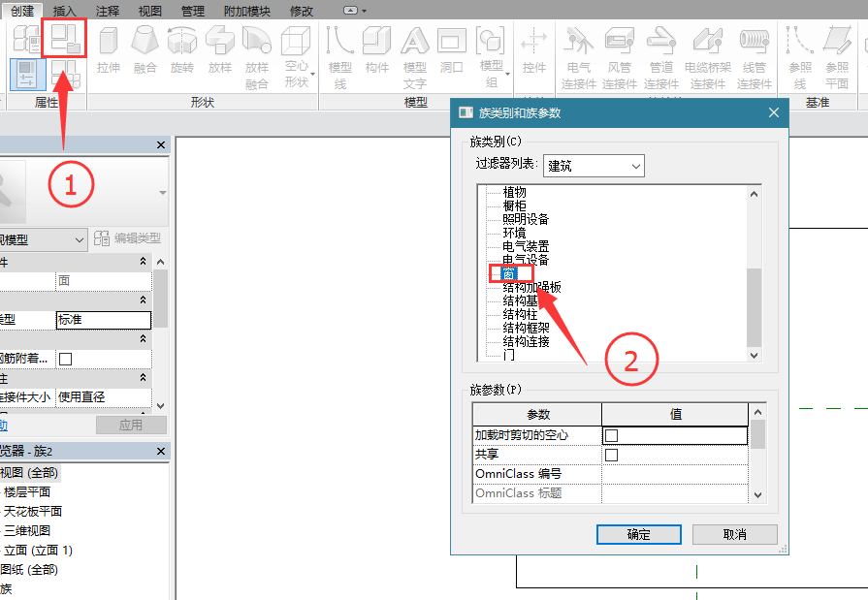This screenshot has height=600, width=868.
Task: Cancel the dialog with 取消
Action: [x=734, y=535]
